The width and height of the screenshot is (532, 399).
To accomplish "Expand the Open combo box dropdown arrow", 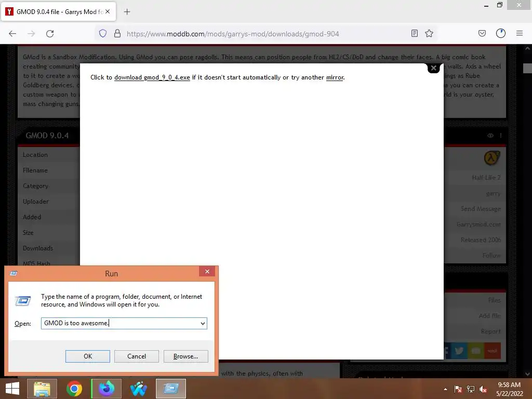I will point(203,323).
